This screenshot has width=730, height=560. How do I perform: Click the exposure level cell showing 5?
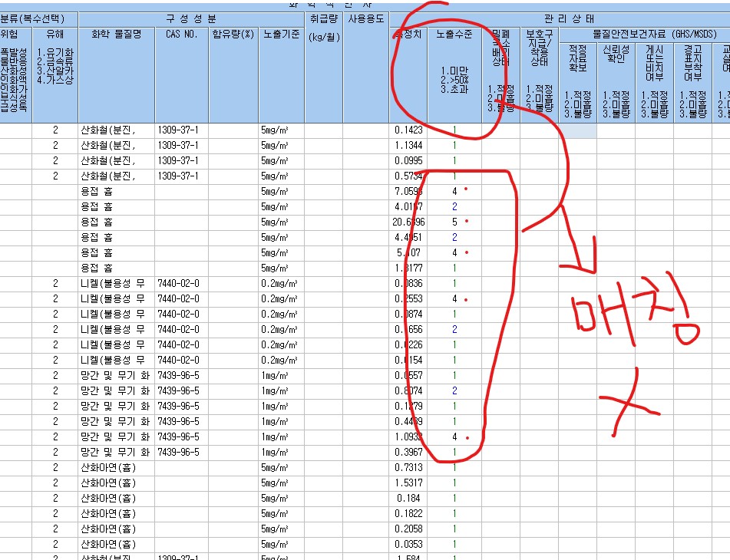click(454, 222)
